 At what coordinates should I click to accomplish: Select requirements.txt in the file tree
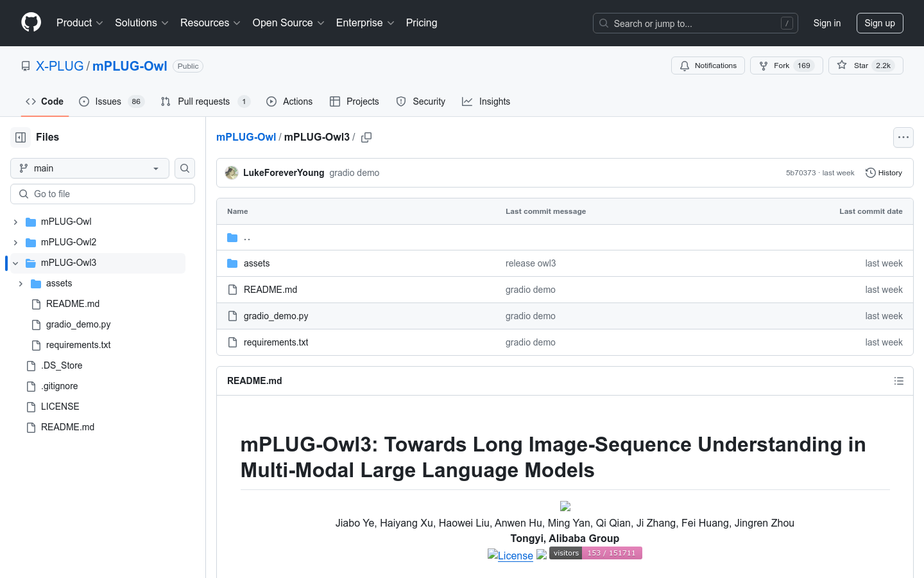[78, 345]
